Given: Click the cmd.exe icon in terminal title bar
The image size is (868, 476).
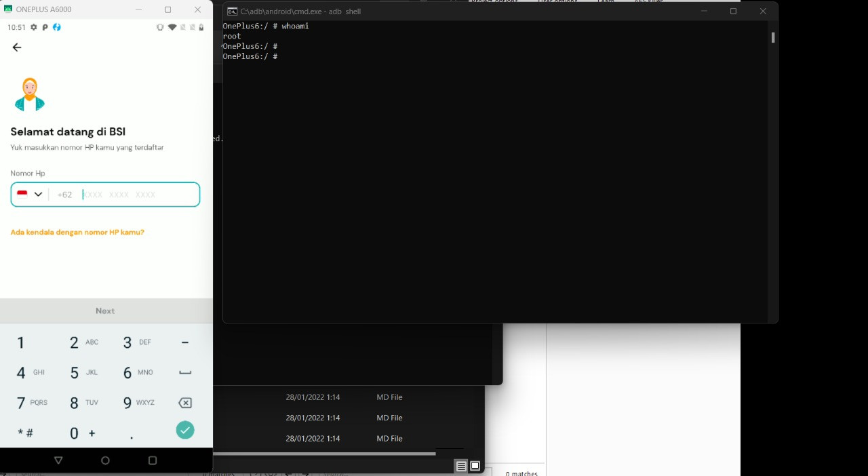Looking at the screenshot, I should (232, 12).
